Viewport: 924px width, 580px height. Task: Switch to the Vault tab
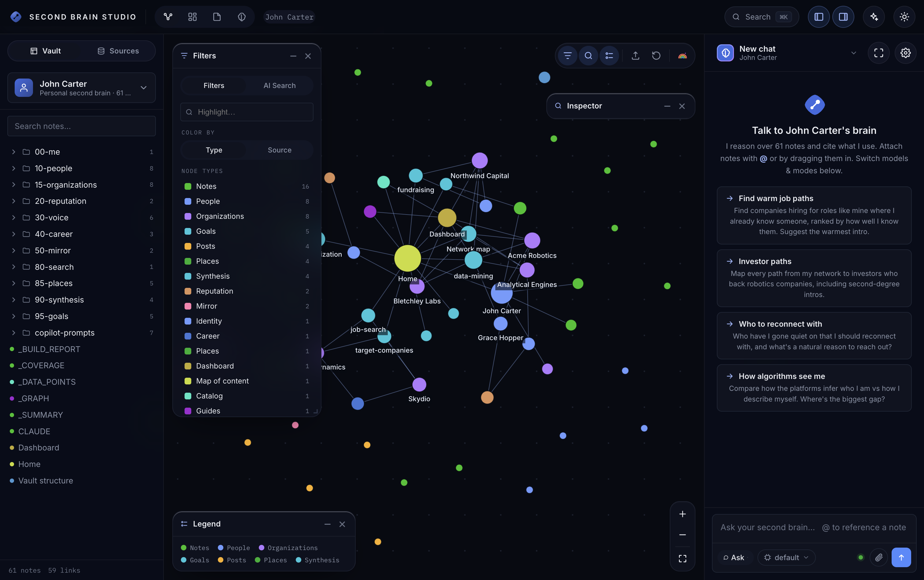(45, 51)
